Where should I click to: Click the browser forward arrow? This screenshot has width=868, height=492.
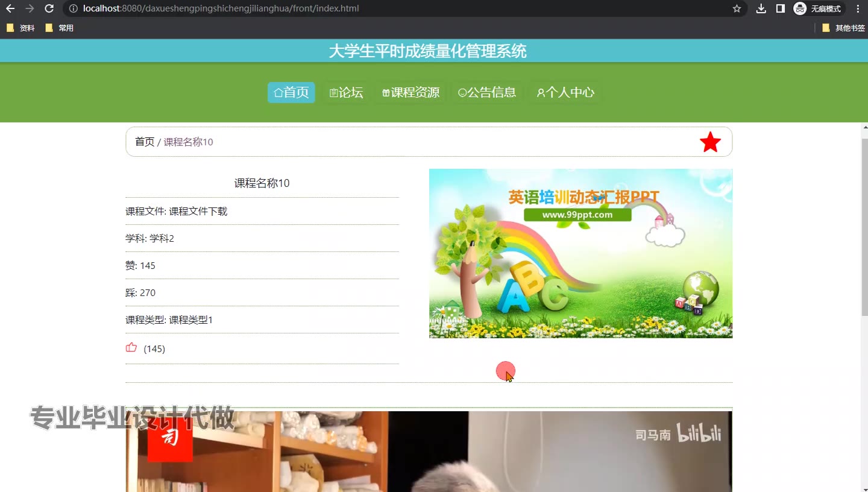(30, 8)
